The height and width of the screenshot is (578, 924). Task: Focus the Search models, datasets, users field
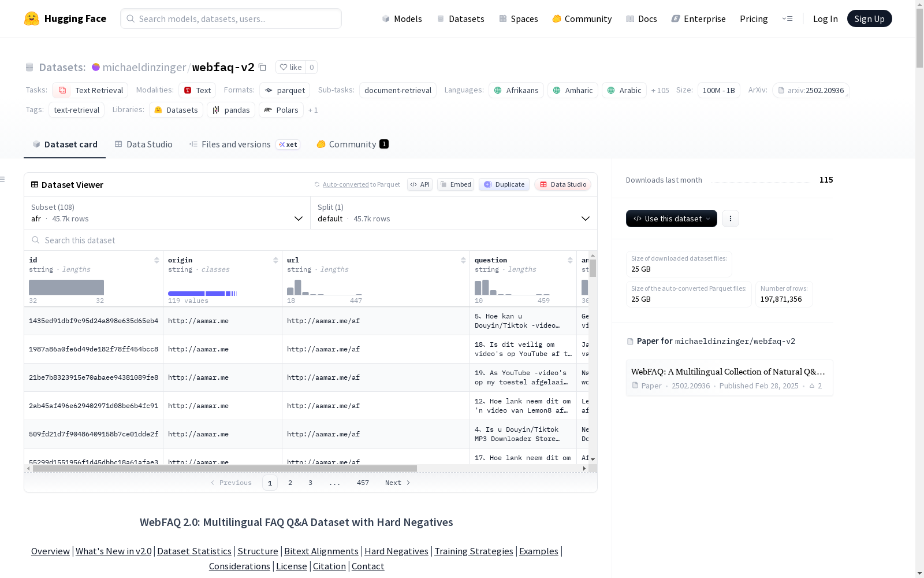(231, 18)
